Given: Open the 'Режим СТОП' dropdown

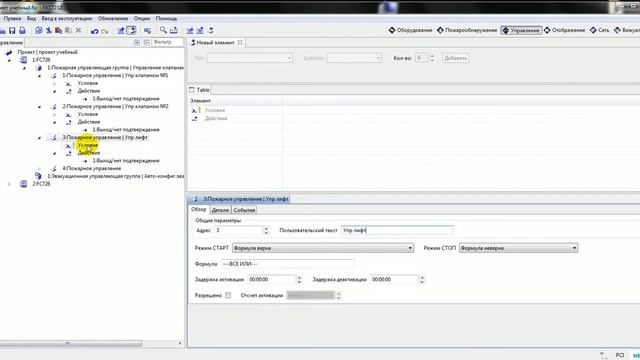Looking at the screenshot, I should 518,248.
